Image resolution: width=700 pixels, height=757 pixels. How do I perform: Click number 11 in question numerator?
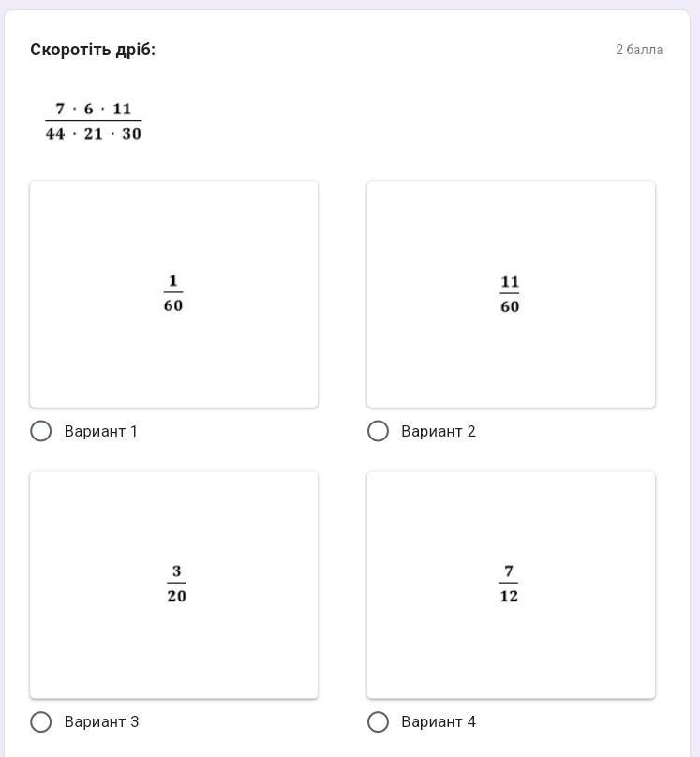point(122,109)
